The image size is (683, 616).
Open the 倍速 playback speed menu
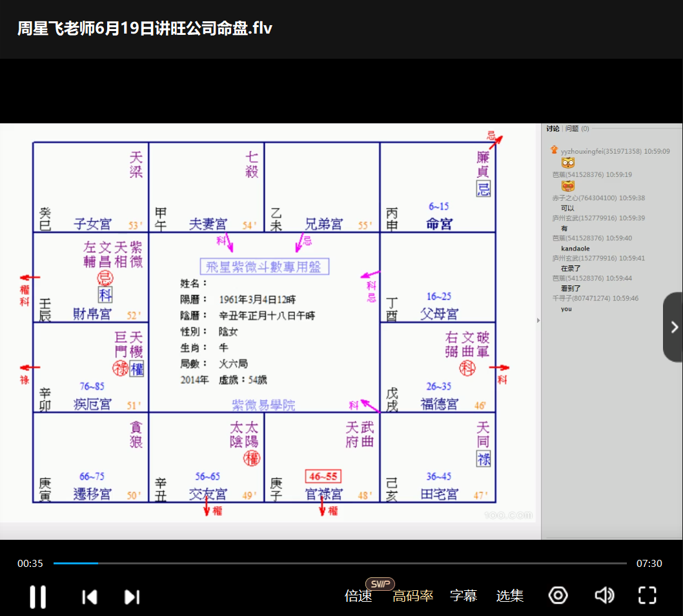coord(358,596)
